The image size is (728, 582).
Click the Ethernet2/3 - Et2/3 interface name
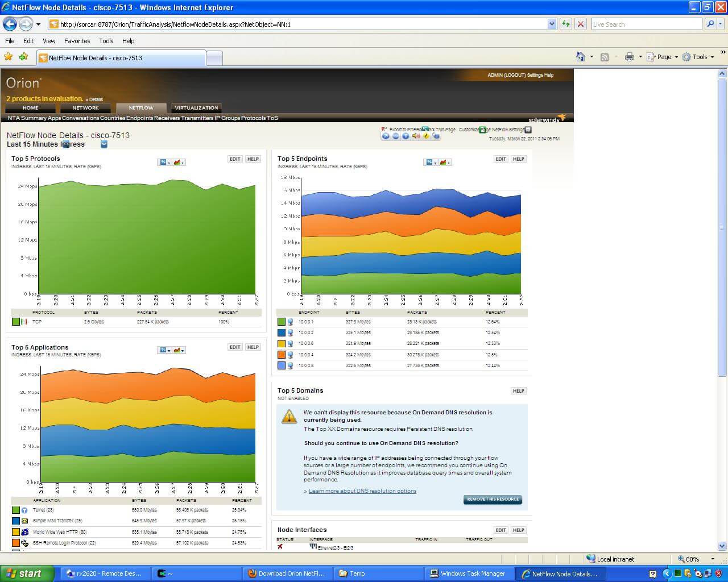coord(336,548)
